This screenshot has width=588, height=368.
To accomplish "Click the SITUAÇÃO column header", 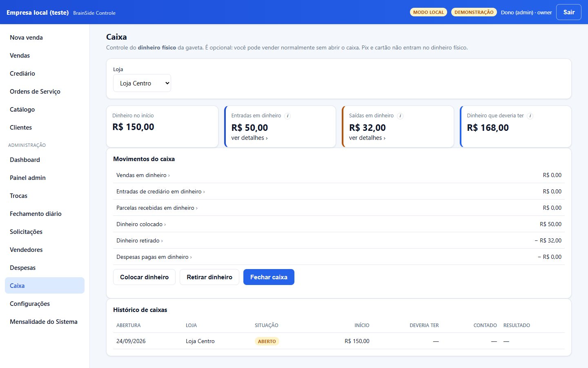I will (267, 325).
